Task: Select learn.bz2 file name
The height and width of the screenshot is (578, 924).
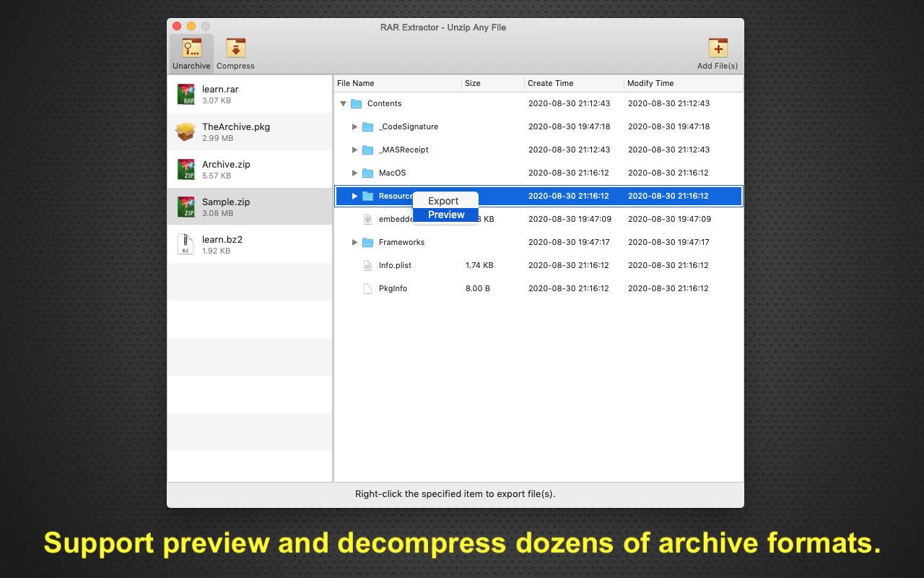Action: 222,239
